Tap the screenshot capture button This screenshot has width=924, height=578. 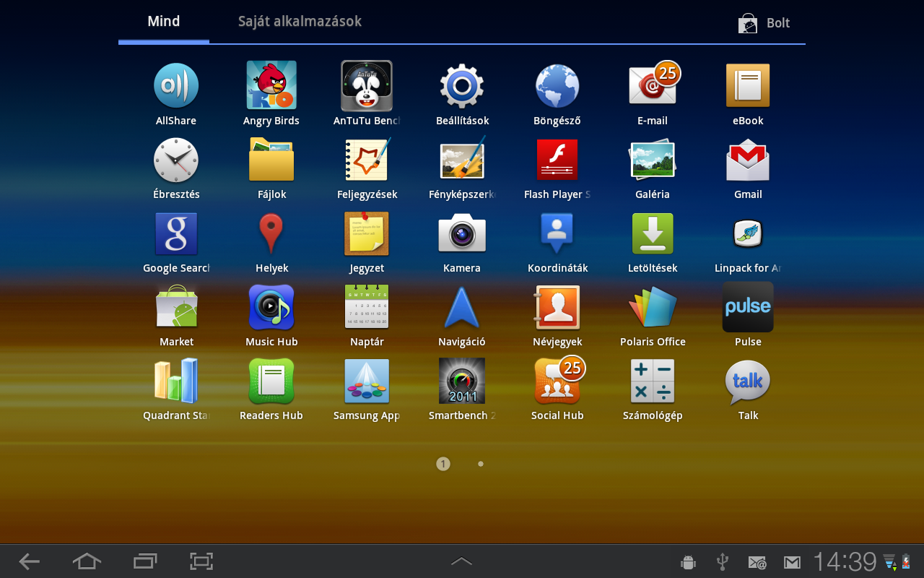coord(201,561)
